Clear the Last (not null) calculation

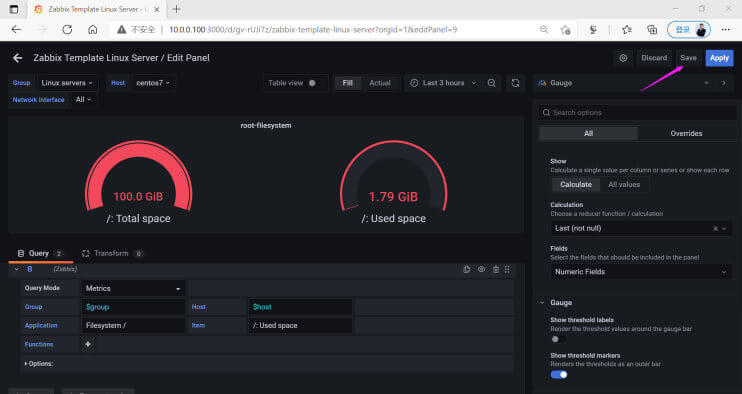715,228
